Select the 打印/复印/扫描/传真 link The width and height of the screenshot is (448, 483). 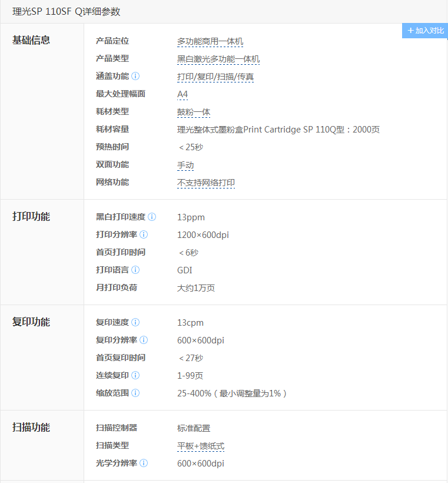click(x=215, y=77)
